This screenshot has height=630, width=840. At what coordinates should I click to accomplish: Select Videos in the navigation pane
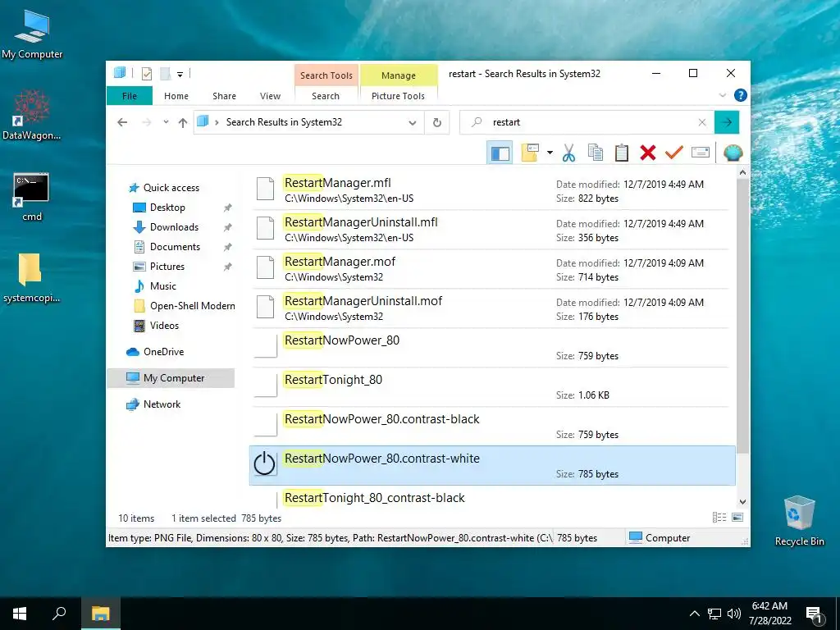164,326
